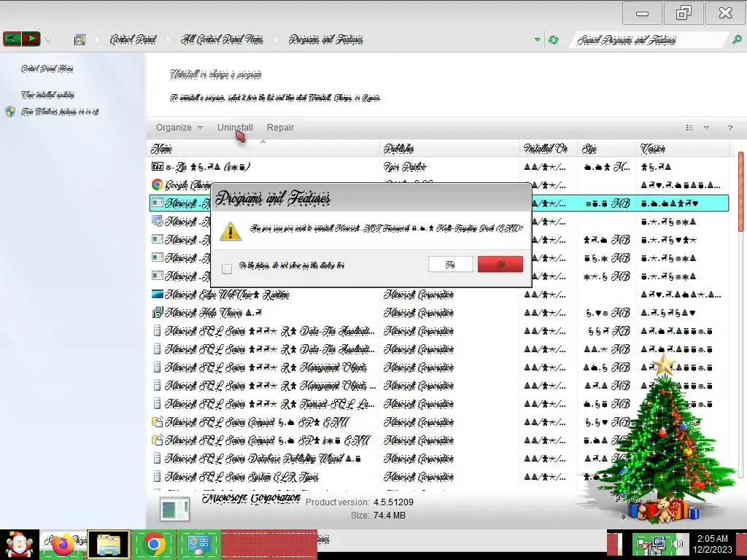This screenshot has height=560, width=747.
Task: Open the recent locations dropdown beside navigation arrows
Action: [48, 41]
